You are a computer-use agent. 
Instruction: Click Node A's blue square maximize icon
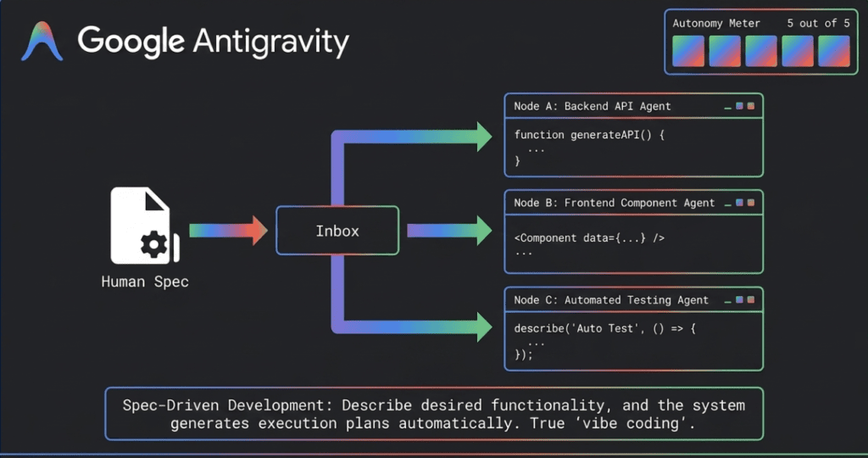[x=739, y=106]
